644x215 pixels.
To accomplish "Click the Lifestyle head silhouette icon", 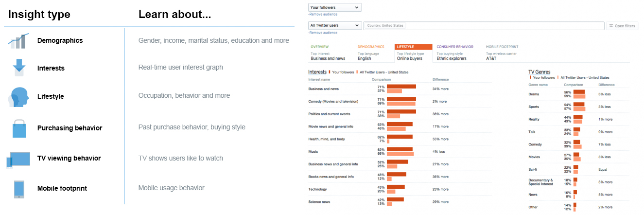I will (x=18, y=96).
